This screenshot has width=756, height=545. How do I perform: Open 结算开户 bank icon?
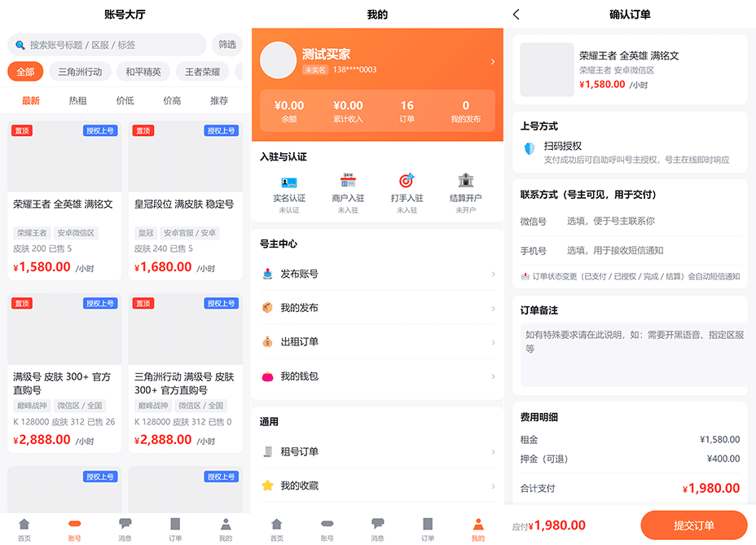pos(466,180)
